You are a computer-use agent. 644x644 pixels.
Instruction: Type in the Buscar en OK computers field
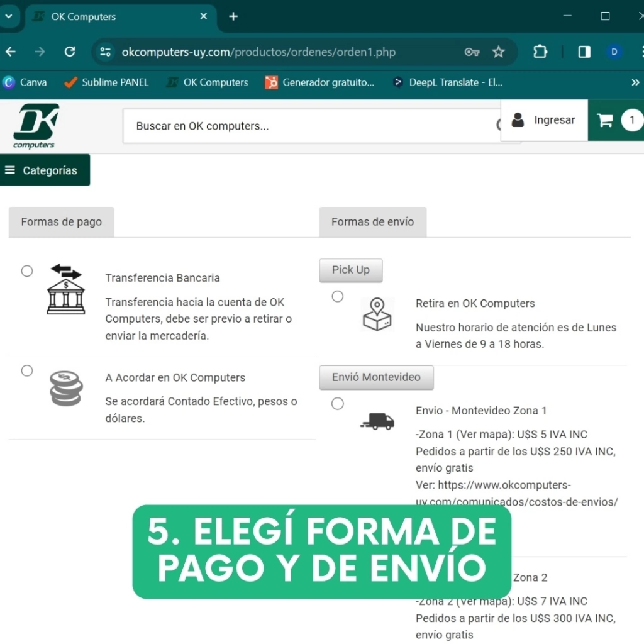[x=308, y=126]
